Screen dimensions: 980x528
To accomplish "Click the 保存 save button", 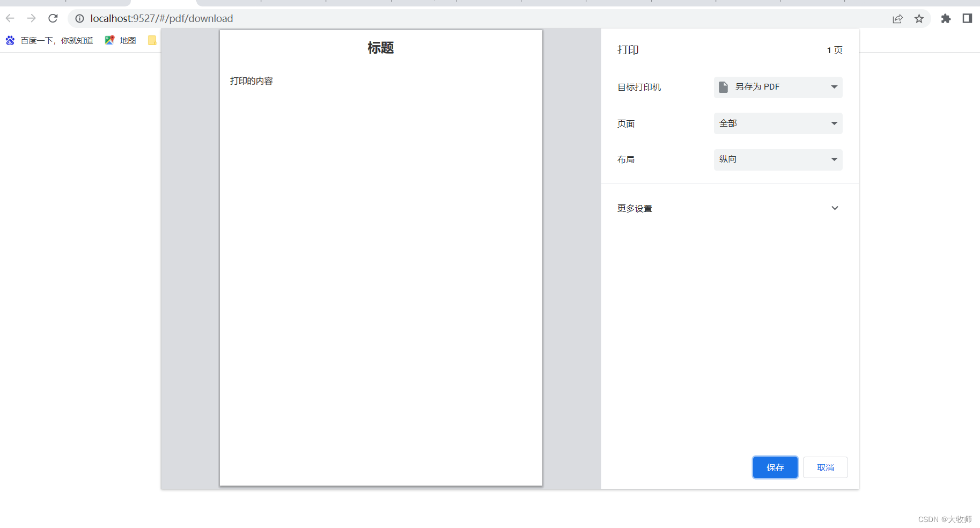I will click(x=775, y=467).
